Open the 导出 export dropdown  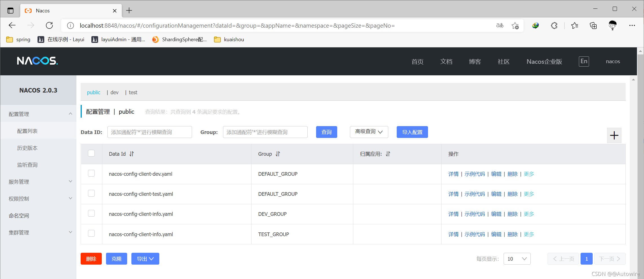(145, 259)
